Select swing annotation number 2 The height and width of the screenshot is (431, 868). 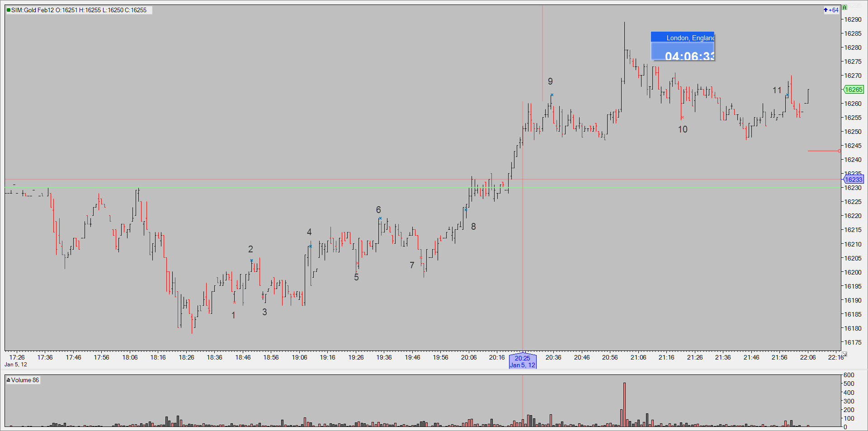point(250,249)
